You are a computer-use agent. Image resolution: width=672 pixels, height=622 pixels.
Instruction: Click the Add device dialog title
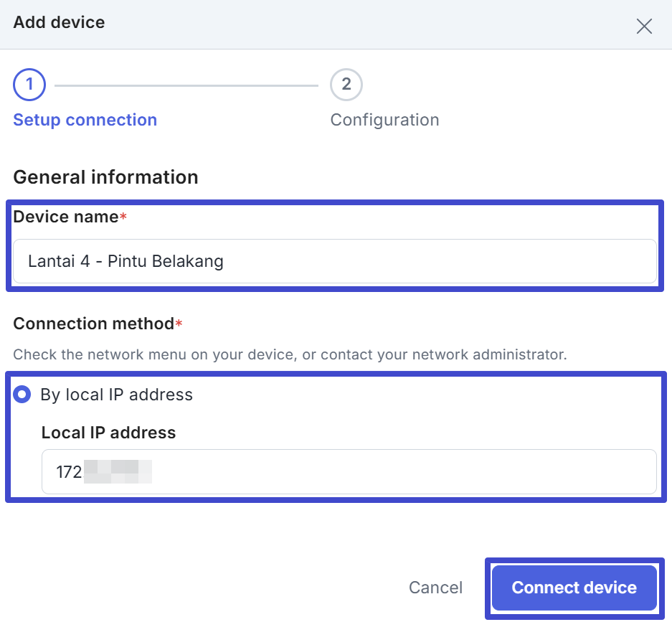tap(59, 23)
